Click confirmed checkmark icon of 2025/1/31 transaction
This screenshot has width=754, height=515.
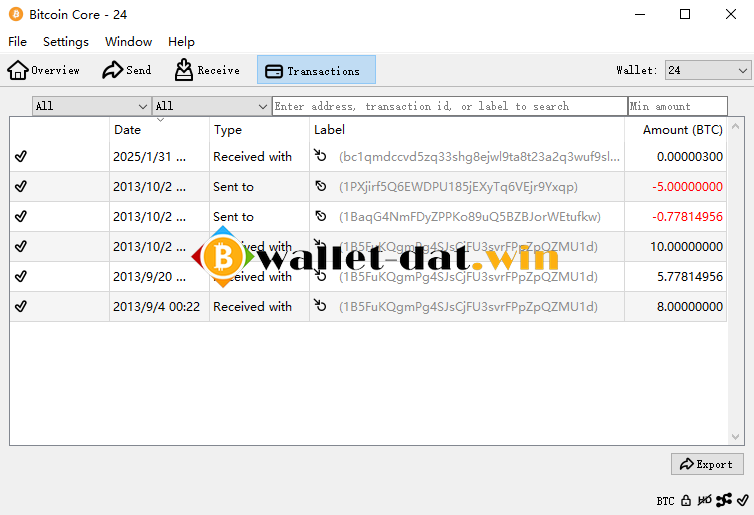(x=21, y=156)
